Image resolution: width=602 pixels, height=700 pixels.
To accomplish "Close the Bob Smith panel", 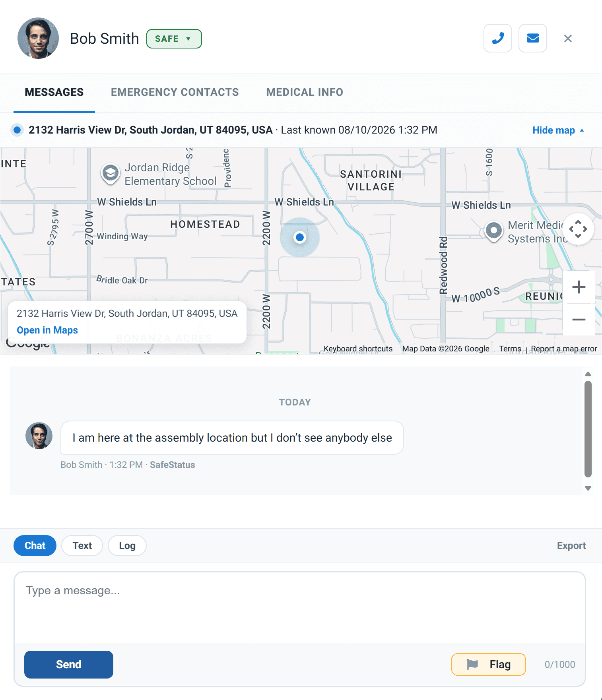I will click(x=568, y=39).
